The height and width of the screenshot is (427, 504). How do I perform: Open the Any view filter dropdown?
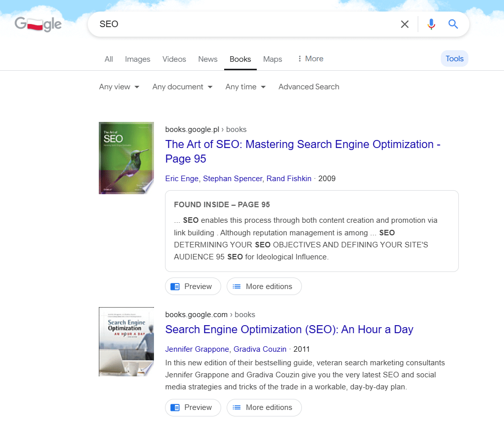[119, 87]
